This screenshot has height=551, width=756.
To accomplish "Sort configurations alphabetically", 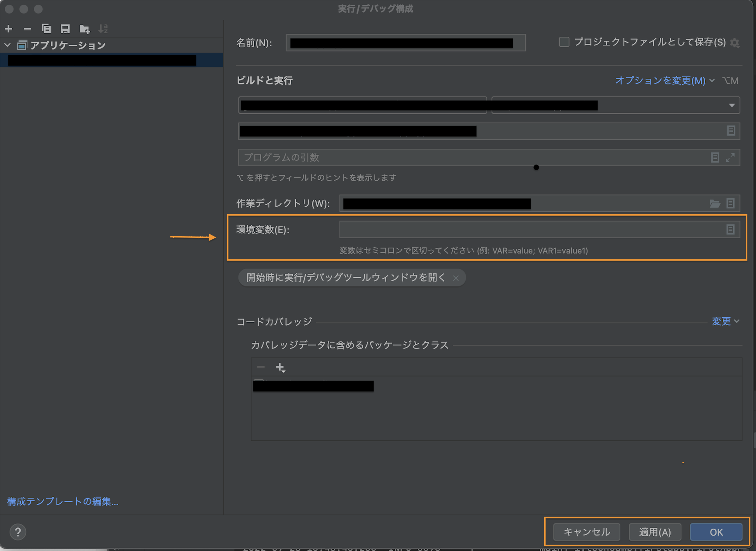I will (103, 28).
